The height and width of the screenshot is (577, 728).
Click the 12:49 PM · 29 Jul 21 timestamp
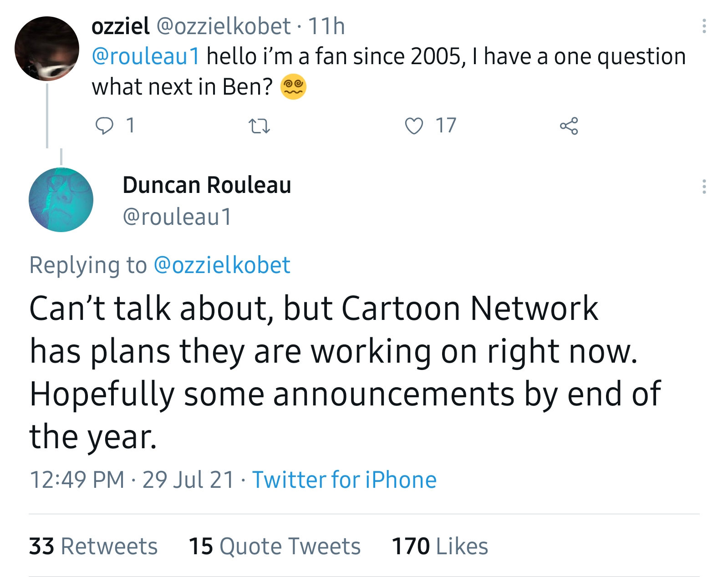(132, 480)
